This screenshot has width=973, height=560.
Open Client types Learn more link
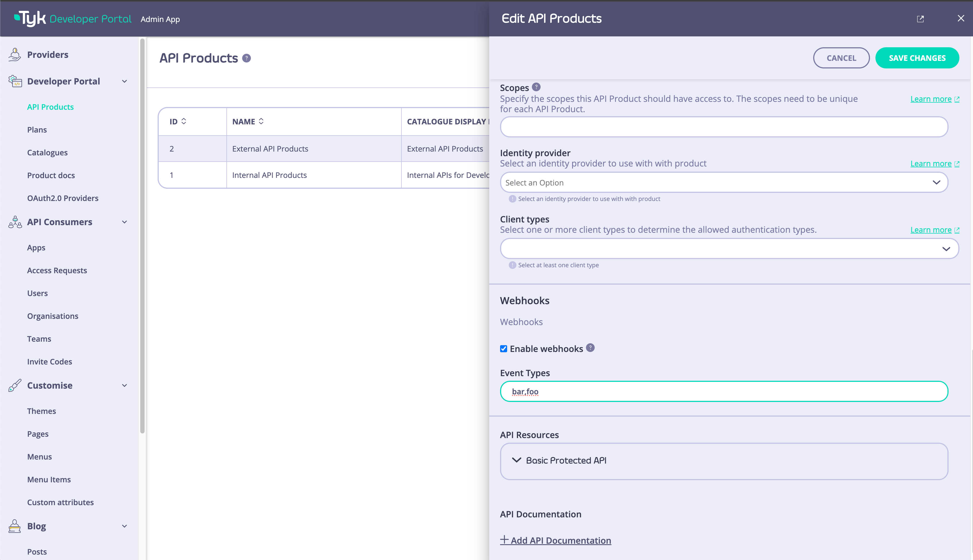click(931, 229)
